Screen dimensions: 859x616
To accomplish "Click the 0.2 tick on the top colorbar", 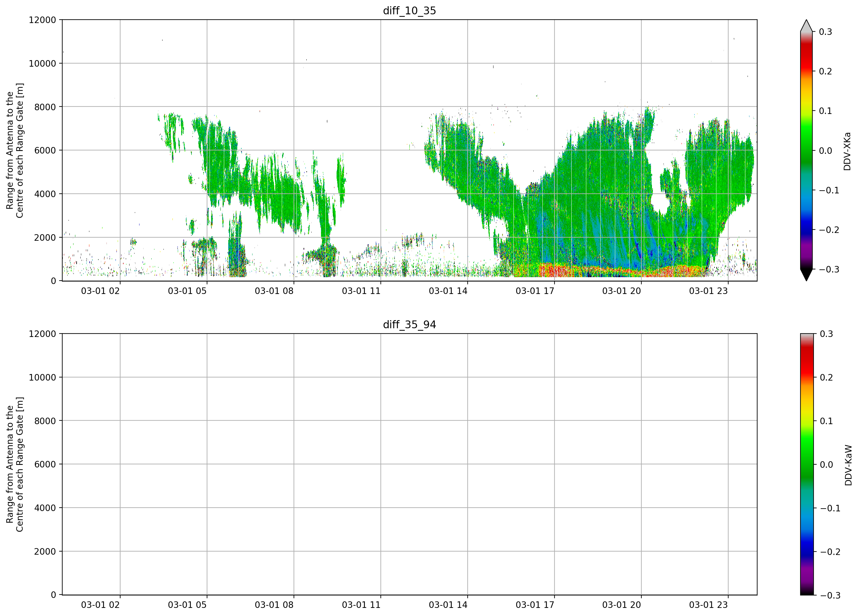I will (825, 72).
